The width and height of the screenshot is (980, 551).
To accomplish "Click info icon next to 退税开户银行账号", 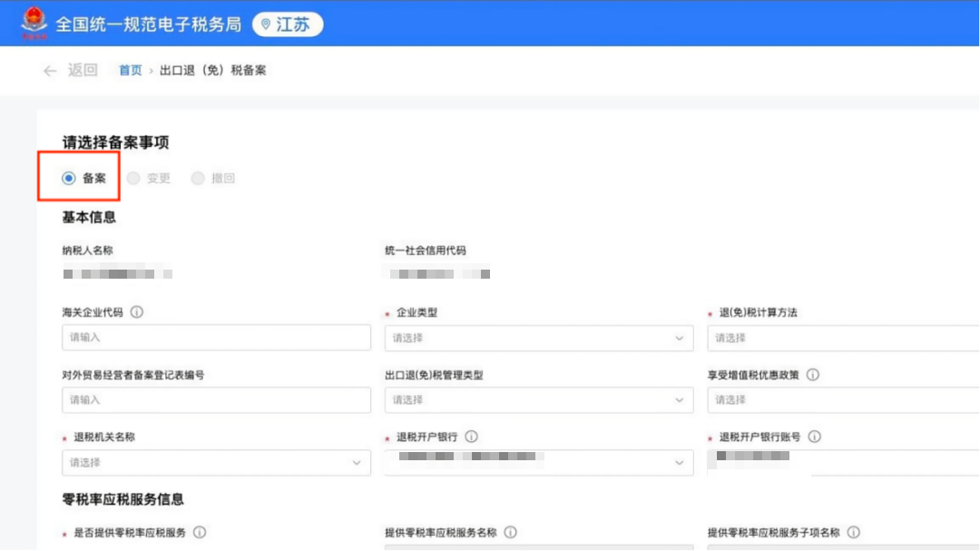I will 815,437.
